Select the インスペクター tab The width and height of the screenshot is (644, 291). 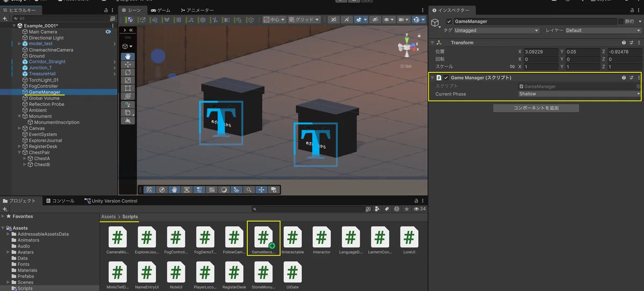point(453,10)
